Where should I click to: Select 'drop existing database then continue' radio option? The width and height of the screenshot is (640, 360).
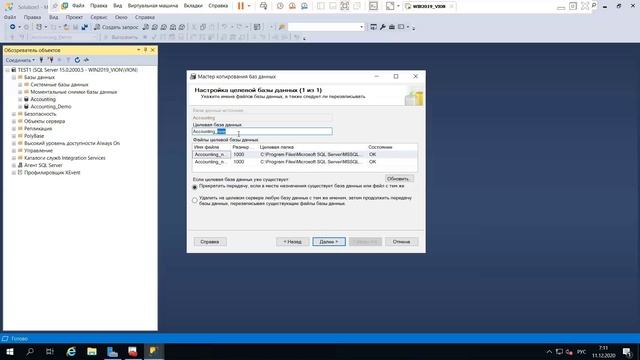195,200
